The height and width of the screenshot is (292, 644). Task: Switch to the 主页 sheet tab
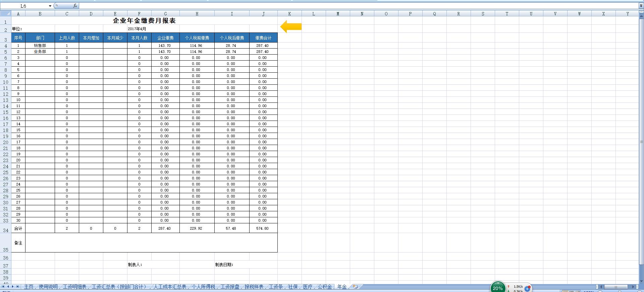point(29,287)
